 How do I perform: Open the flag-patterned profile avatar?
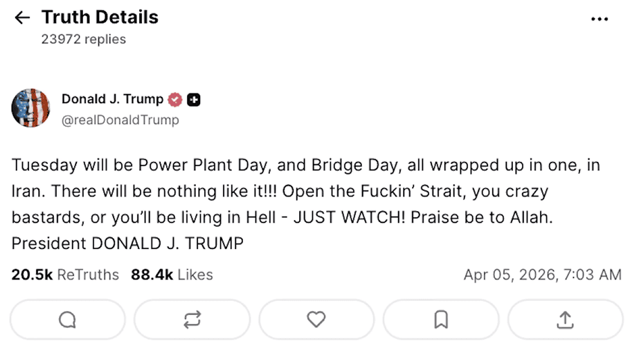[x=30, y=109]
